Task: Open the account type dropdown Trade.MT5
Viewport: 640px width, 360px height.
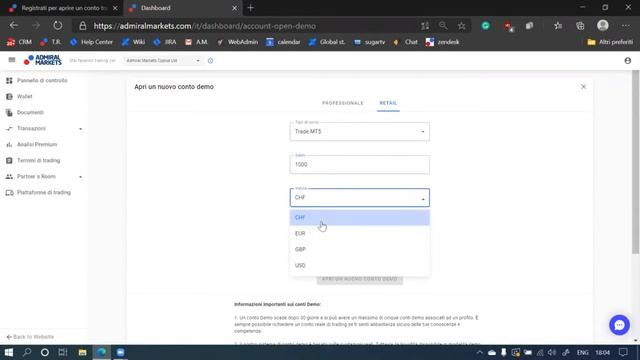Action: click(360, 131)
